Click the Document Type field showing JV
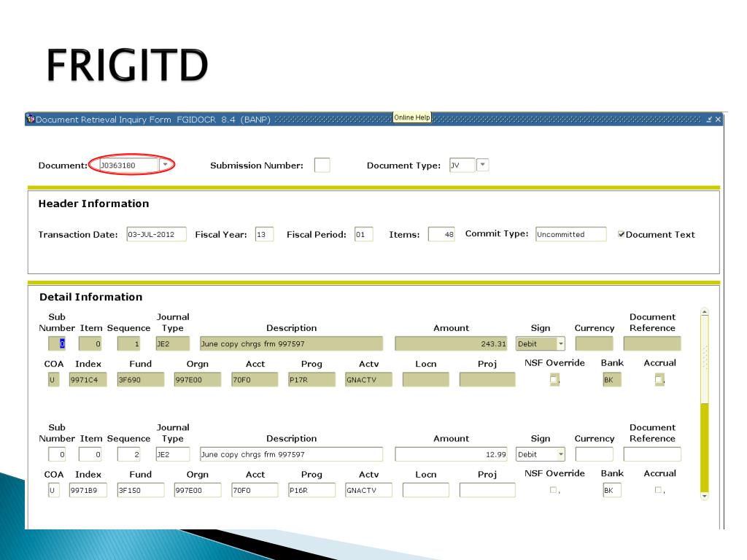Image resolution: width=747 pixels, height=560 pixels. [x=462, y=166]
